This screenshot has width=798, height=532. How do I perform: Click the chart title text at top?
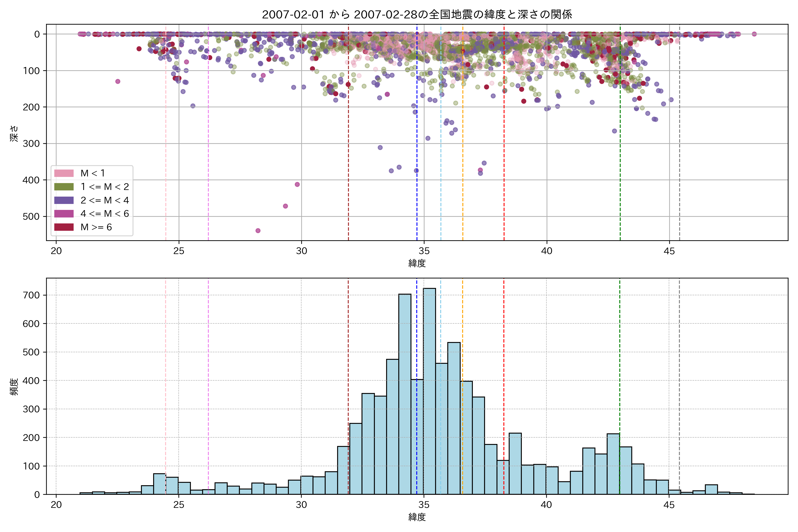tap(417, 14)
